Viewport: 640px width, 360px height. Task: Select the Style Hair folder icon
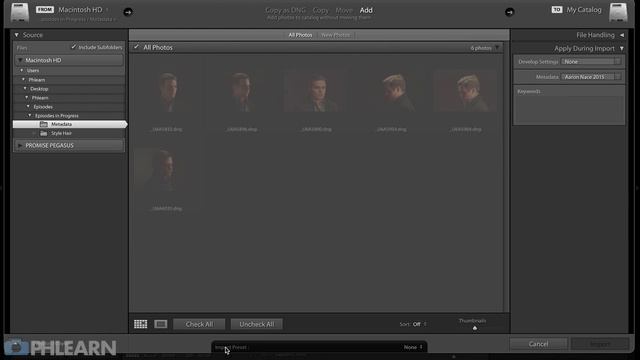44,133
